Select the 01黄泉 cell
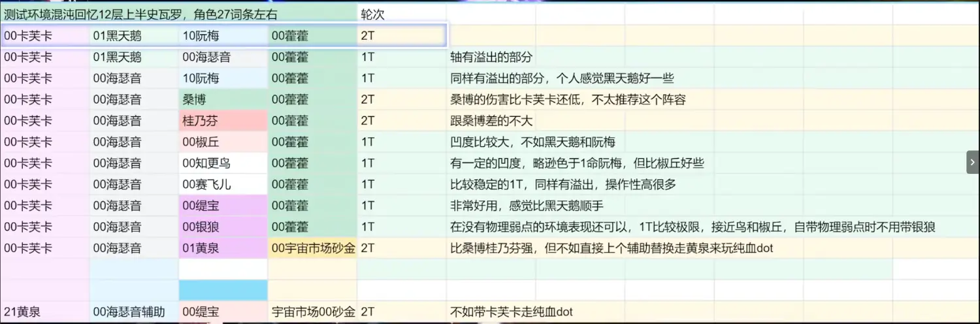Image resolution: width=980 pixels, height=324 pixels. coord(222,248)
